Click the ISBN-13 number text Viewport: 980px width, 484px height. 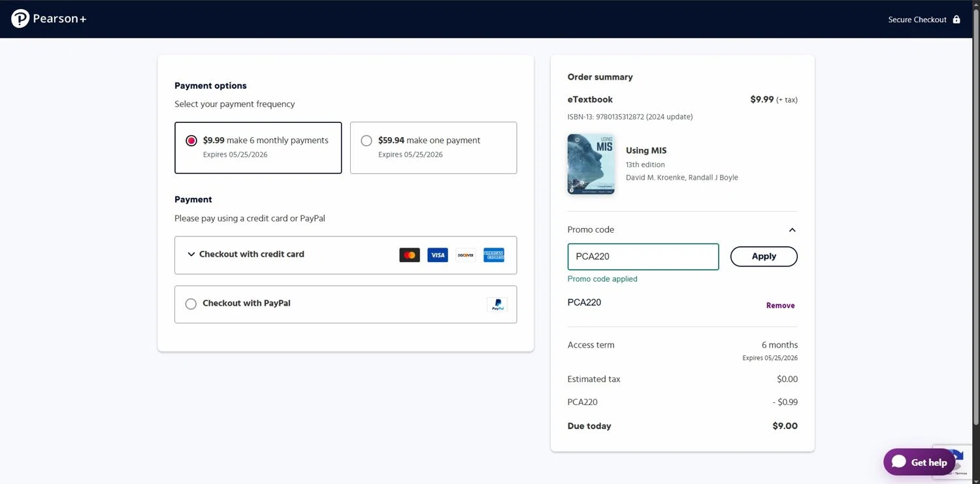630,117
